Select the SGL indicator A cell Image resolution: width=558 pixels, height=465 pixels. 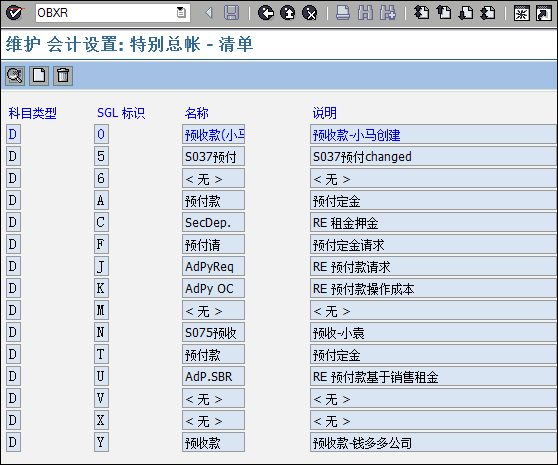point(101,200)
